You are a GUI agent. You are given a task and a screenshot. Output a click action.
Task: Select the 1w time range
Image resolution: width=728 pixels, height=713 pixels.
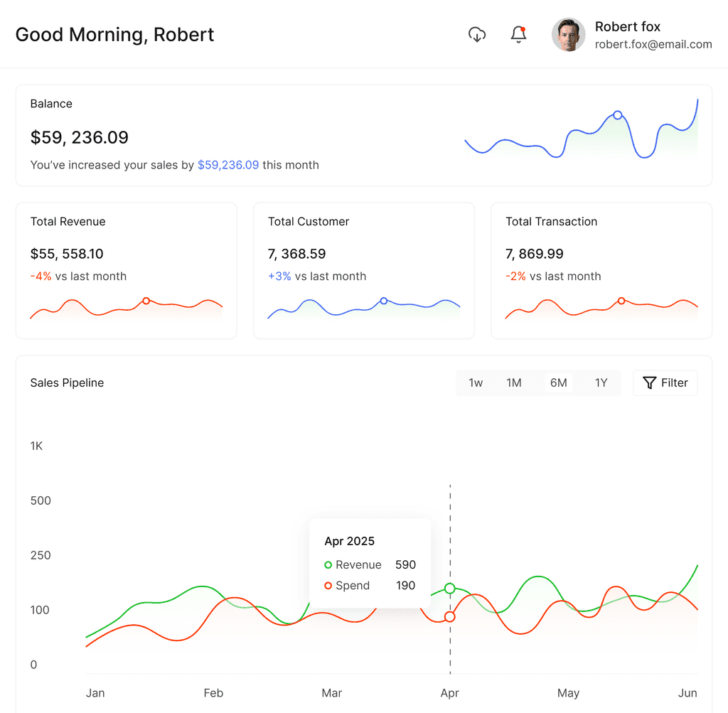tap(476, 383)
